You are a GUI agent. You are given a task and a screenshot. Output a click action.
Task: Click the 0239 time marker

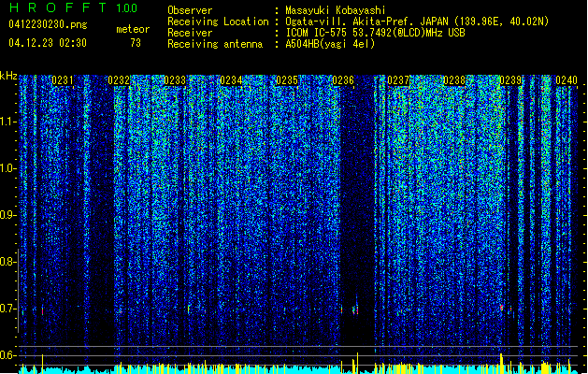[510, 80]
